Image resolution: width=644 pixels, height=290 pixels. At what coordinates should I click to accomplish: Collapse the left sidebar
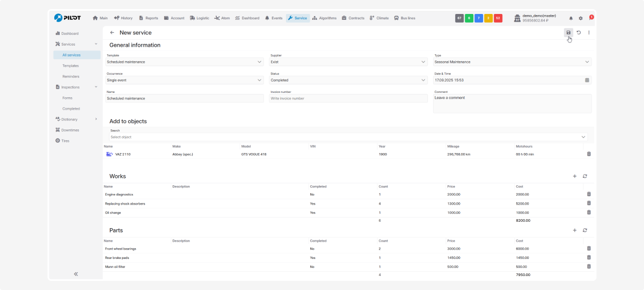tap(76, 274)
